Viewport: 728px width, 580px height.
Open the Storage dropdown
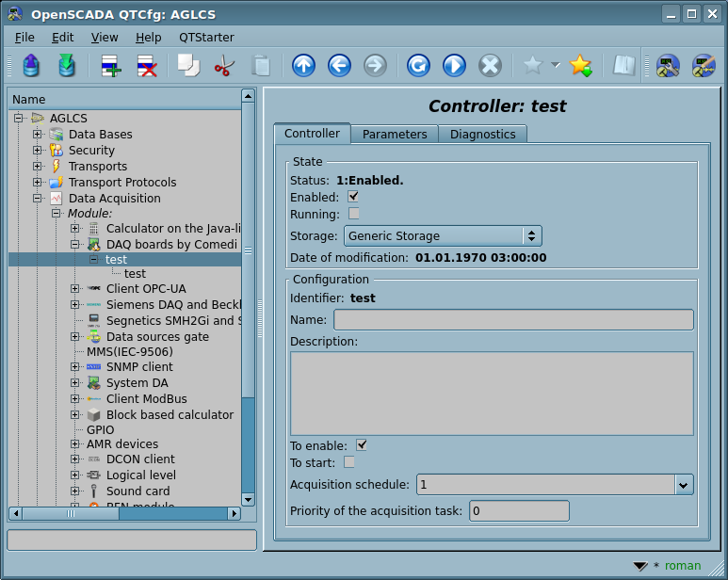pyautogui.click(x=442, y=236)
